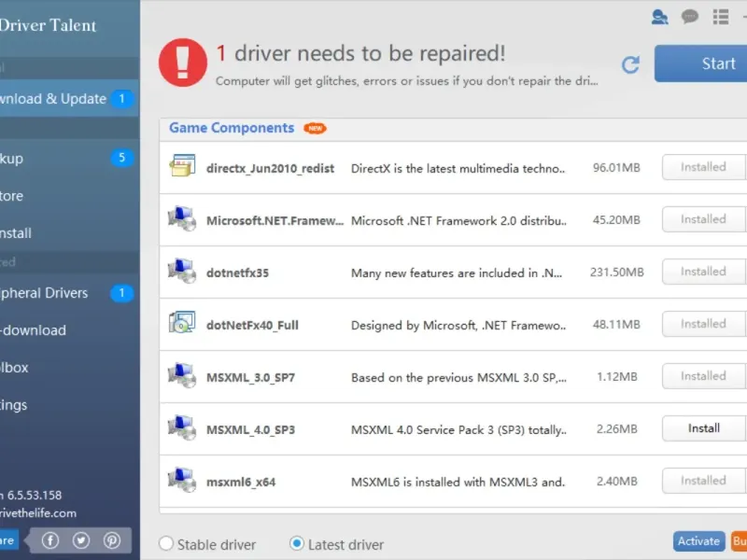Open the list menu icon
747x560 pixels.
721,17
